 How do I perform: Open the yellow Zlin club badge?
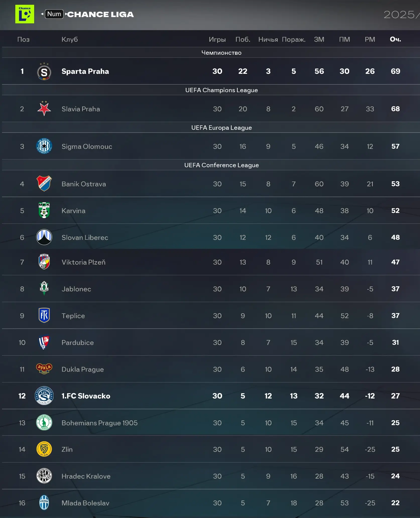tap(44, 449)
